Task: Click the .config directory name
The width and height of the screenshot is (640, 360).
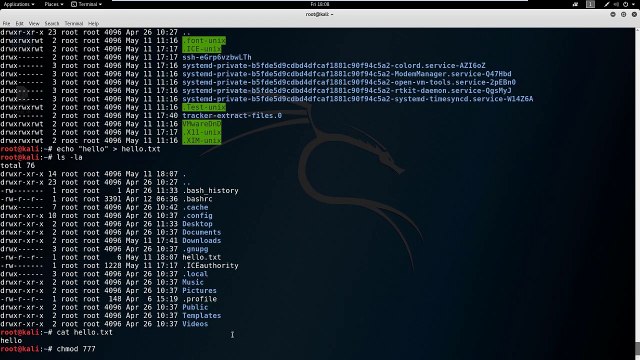Action: click(197, 216)
